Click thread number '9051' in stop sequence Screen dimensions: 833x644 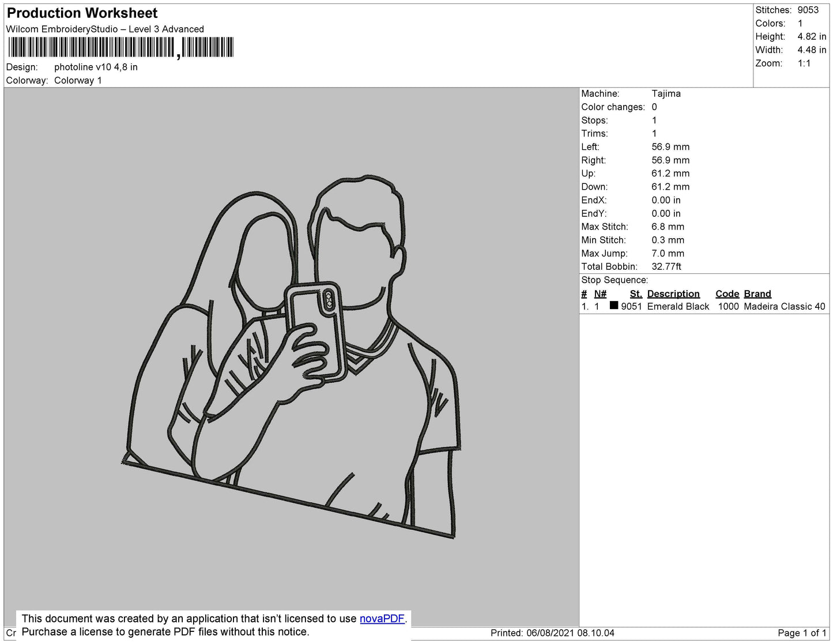pos(631,307)
